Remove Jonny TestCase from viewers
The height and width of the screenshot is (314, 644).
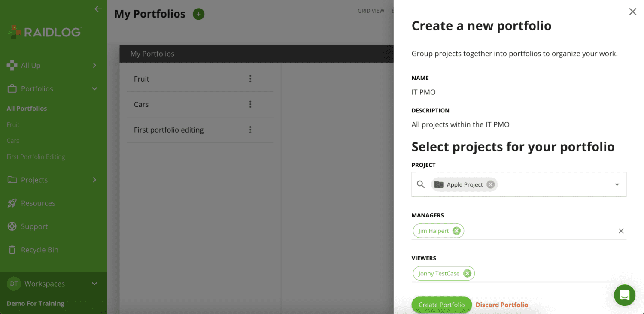pyautogui.click(x=467, y=273)
